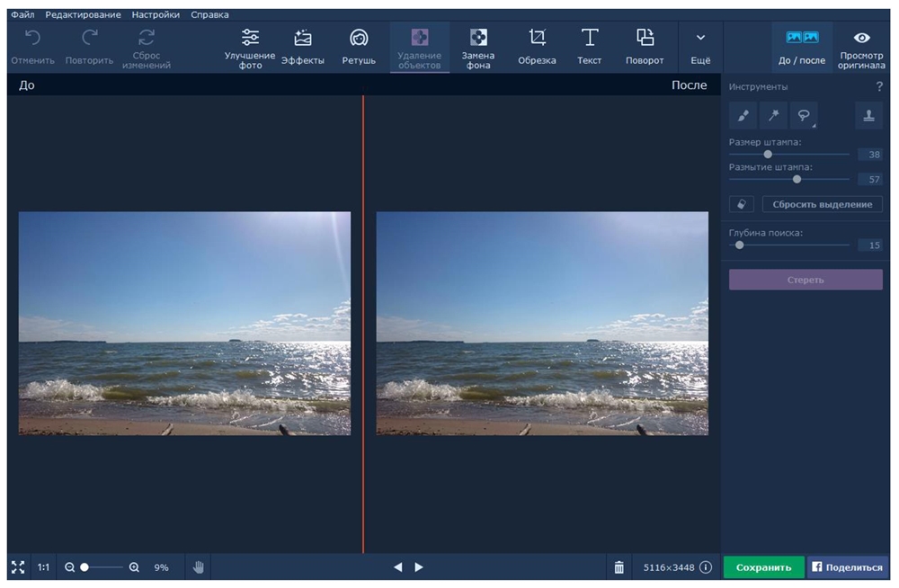Click the Сохранить button
The image size is (899, 588).
point(763,567)
